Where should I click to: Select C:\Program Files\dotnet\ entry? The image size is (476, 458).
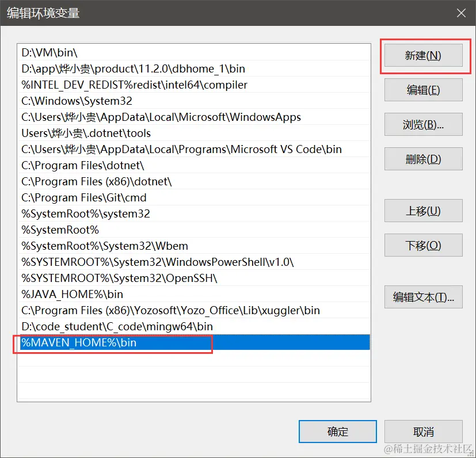[194, 165]
